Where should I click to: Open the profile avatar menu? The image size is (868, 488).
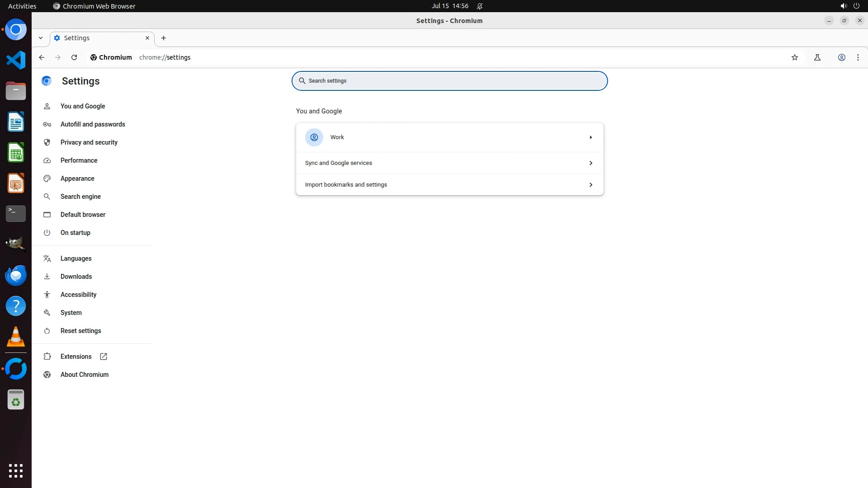click(x=841, y=57)
